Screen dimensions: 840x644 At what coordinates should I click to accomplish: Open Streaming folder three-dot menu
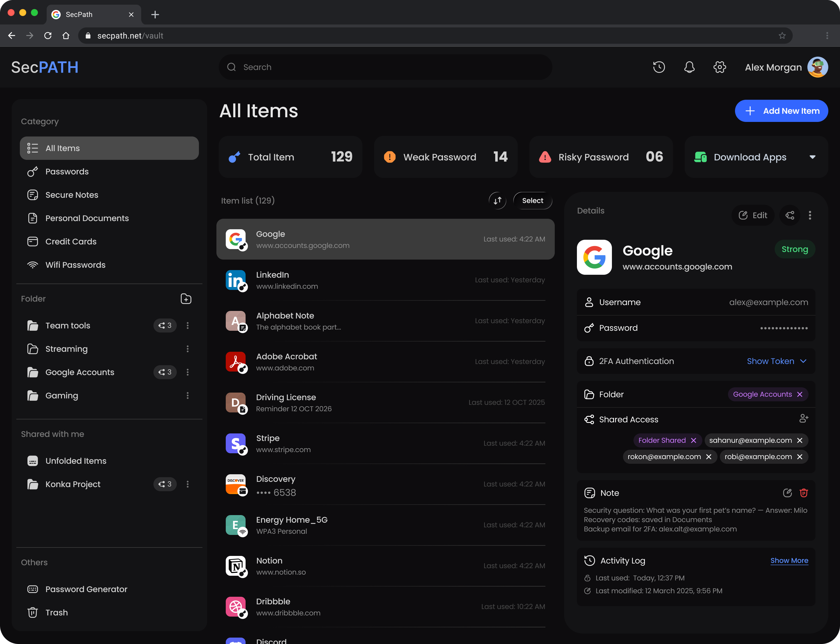[188, 349]
